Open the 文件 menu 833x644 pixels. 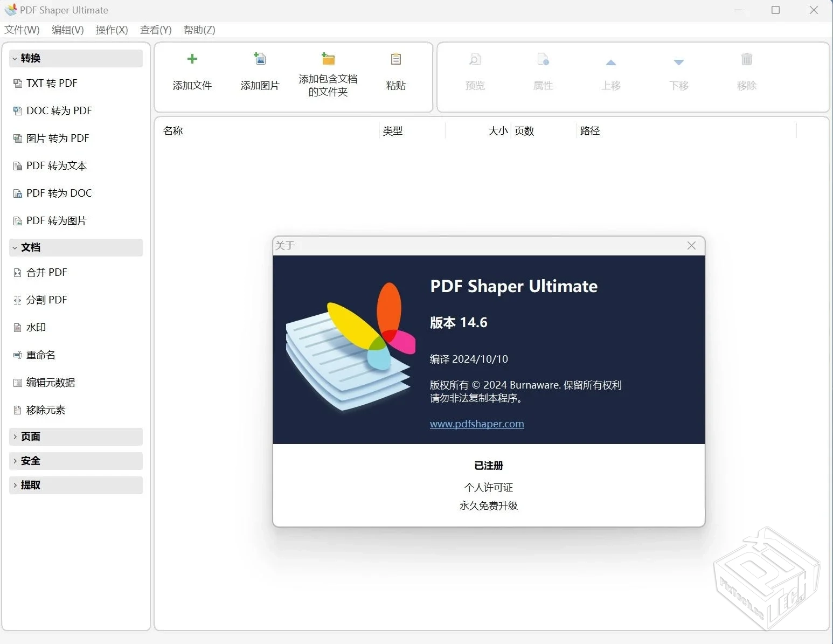click(22, 30)
